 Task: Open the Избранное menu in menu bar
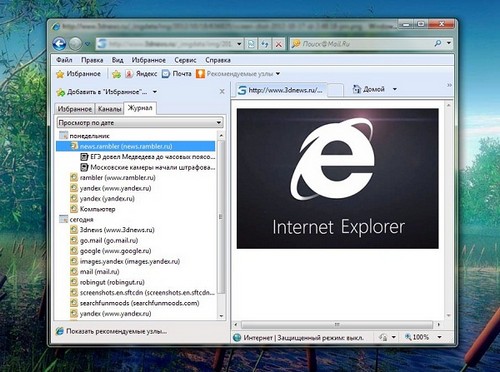[x=149, y=60]
